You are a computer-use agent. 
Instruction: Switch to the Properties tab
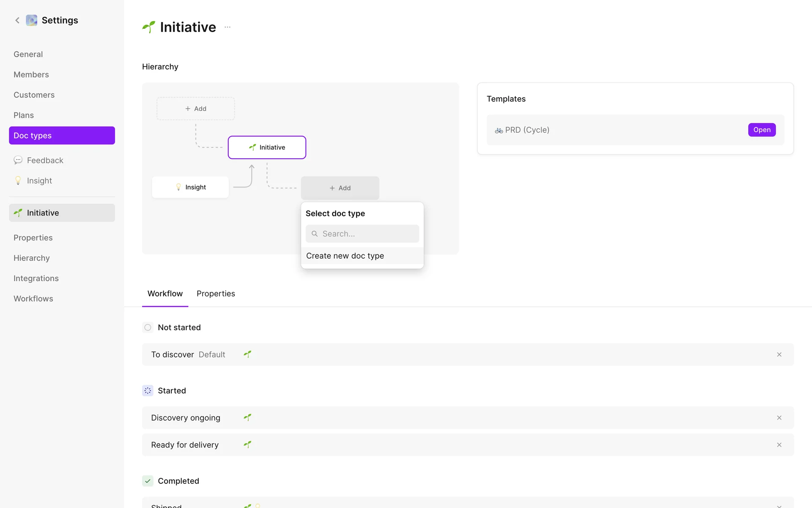(216, 294)
